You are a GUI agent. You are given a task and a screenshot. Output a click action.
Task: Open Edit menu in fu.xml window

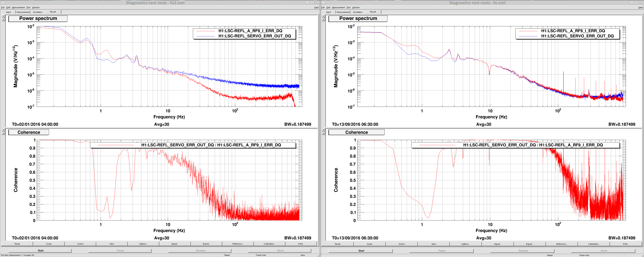(x=328, y=8)
